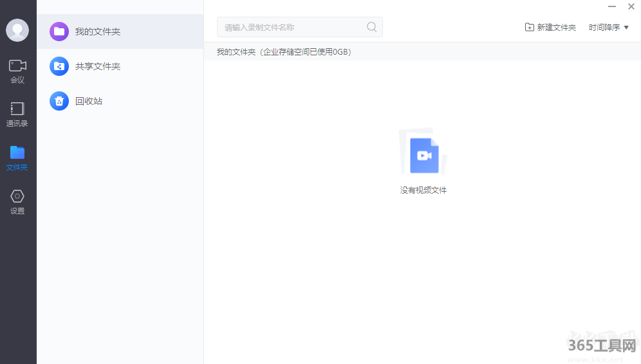Click the empty video file thumbnail
The width and height of the screenshot is (641, 364).
pyautogui.click(x=423, y=155)
